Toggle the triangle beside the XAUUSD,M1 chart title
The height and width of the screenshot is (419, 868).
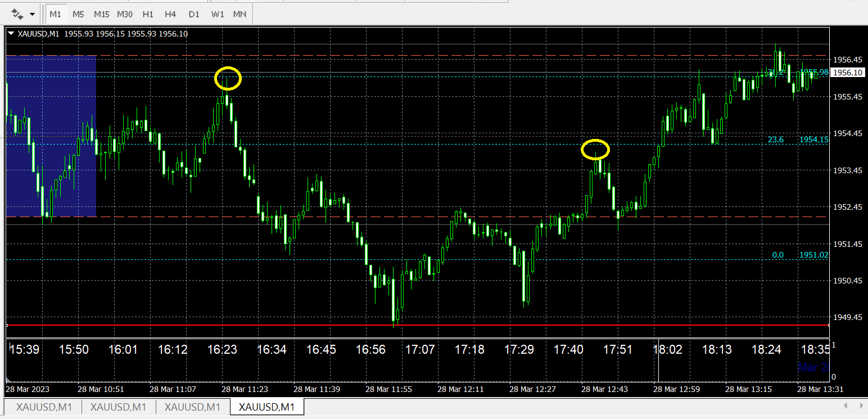tap(11, 34)
